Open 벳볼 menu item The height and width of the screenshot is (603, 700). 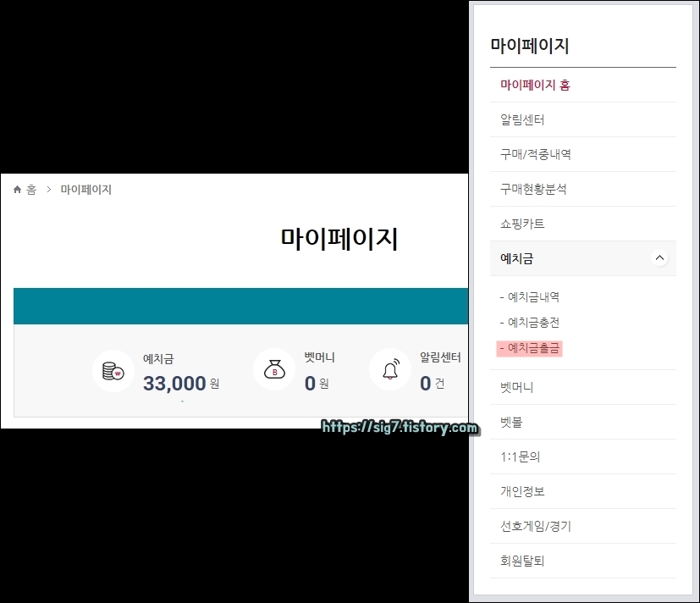click(x=583, y=422)
